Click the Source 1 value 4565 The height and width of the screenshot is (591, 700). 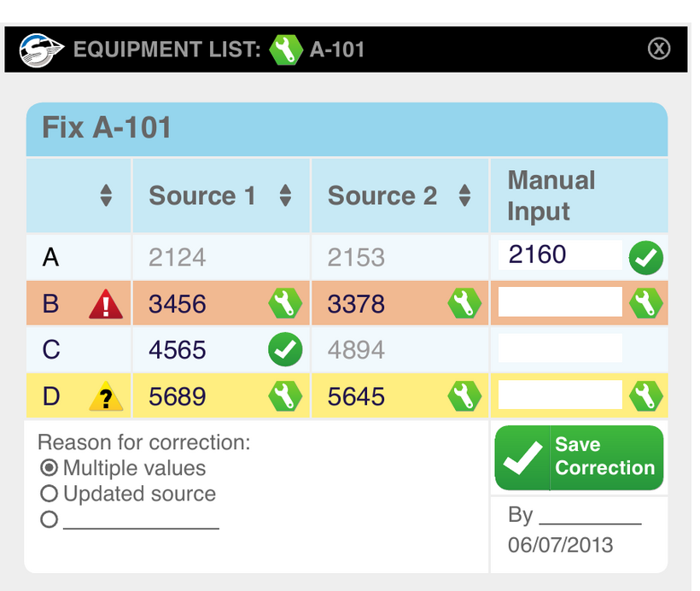(178, 350)
